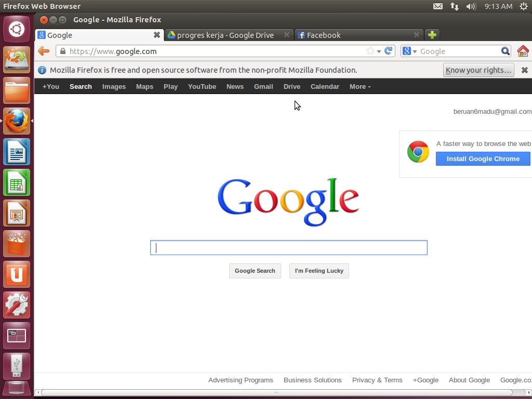Open the mail envelope indicator in the top panel

(437, 6)
